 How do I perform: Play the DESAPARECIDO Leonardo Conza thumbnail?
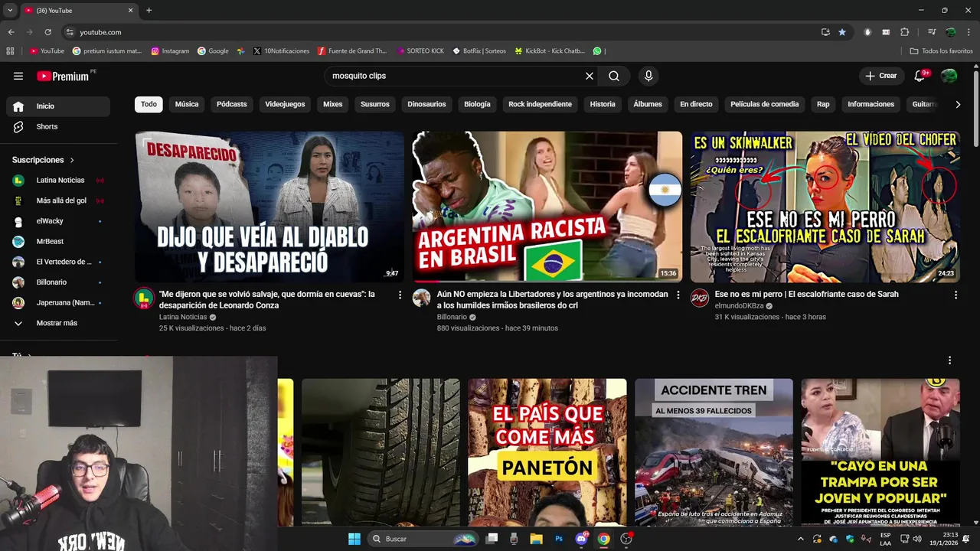[269, 207]
